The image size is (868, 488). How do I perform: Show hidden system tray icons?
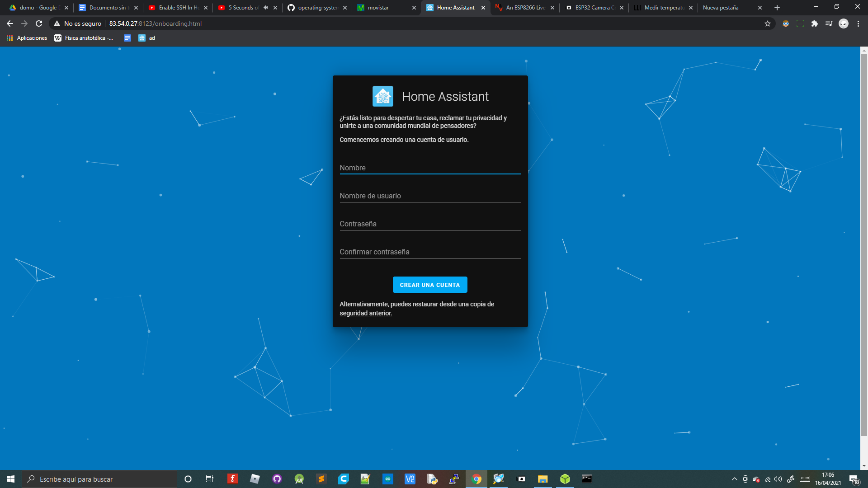tap(734, 479)
